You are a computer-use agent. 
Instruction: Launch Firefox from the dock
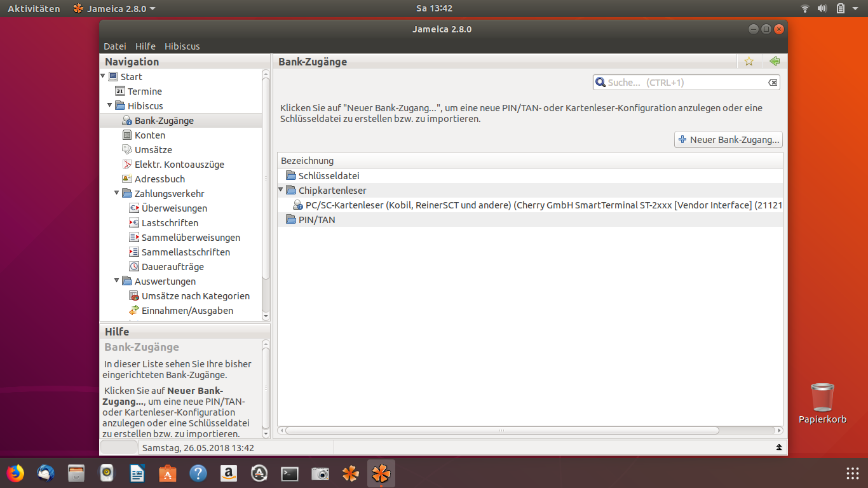point(15,473)
